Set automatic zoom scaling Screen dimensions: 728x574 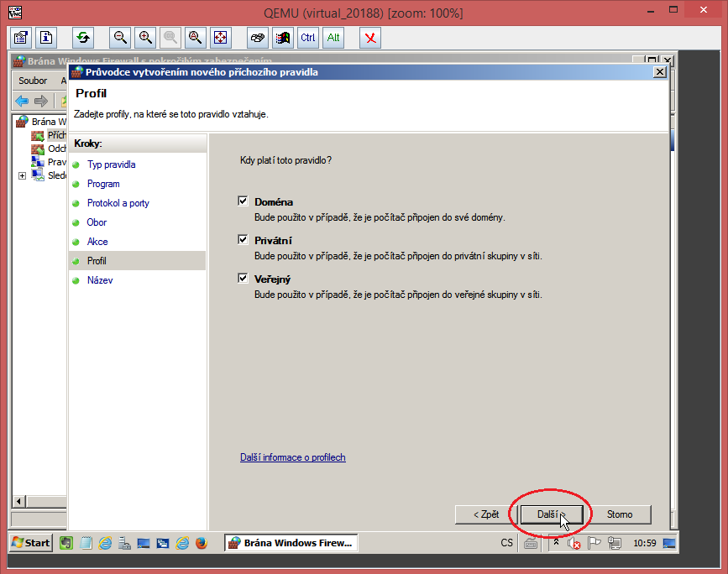[x=196, y=38]
